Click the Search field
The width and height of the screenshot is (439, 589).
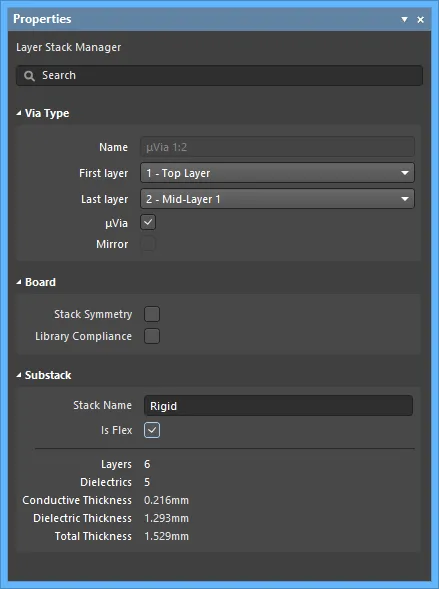[x=219, y=76]
